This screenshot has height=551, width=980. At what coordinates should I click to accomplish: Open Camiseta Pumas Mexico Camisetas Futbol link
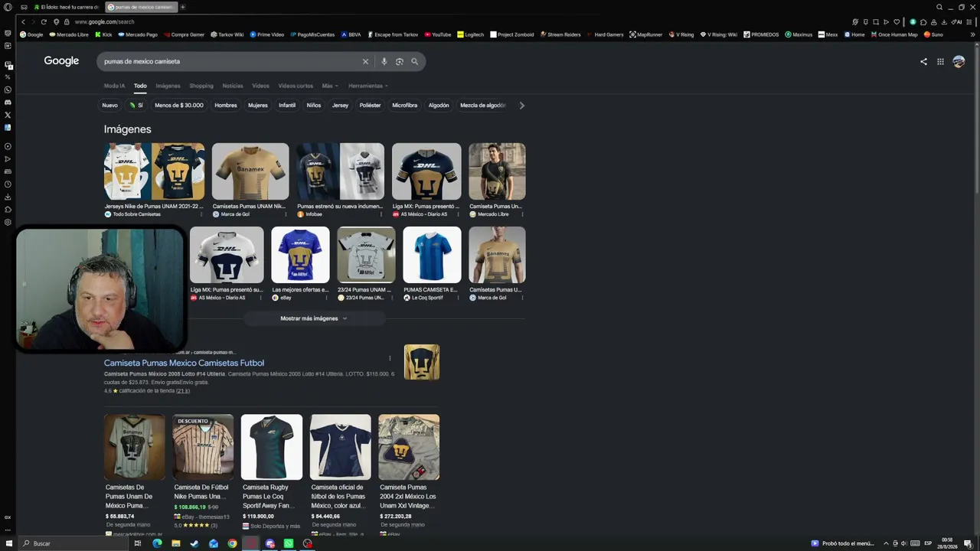[184, 363]
